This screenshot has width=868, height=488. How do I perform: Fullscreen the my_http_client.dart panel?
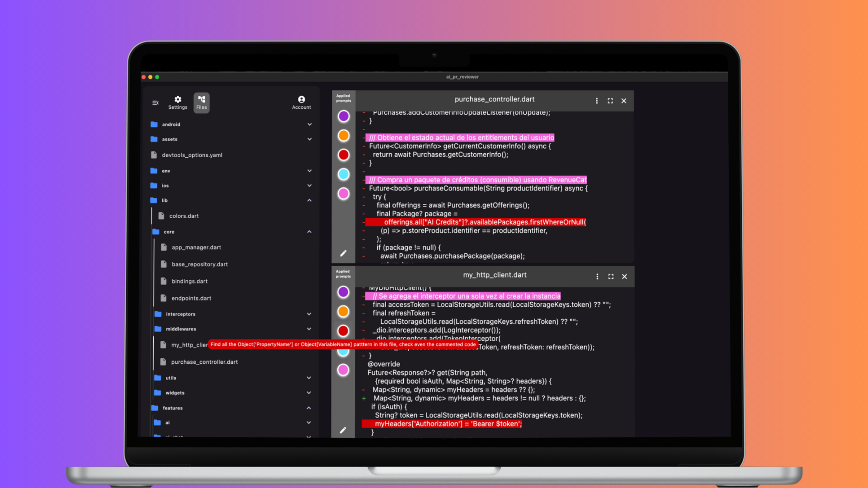(x=611, y=277)
